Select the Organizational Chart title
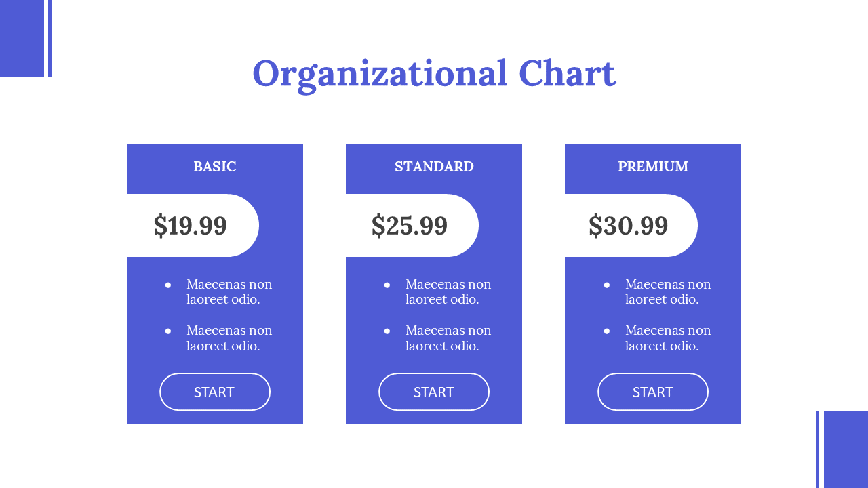Screen dimensions: 868x488 (434, 74)
